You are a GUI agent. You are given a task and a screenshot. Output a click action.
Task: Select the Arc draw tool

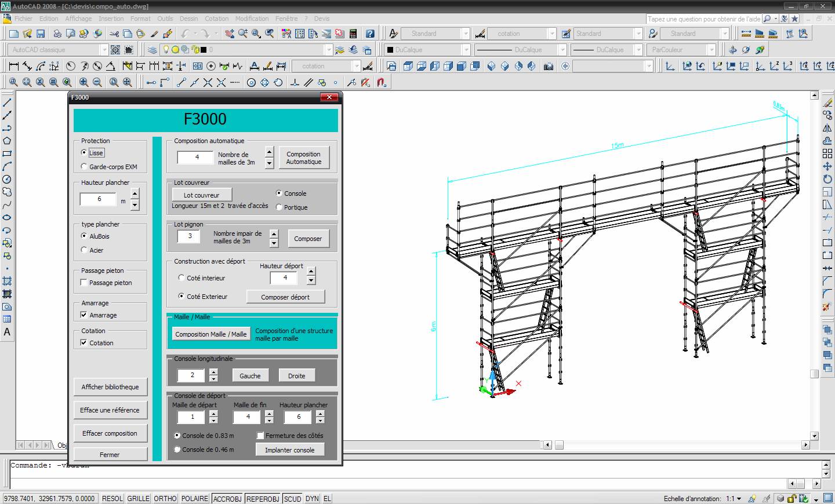7,166
